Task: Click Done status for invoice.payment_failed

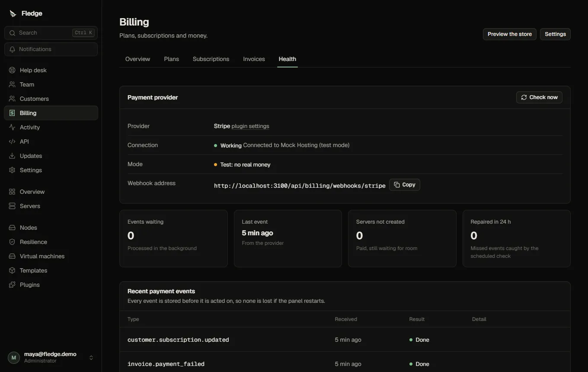Action: point(419,364)
